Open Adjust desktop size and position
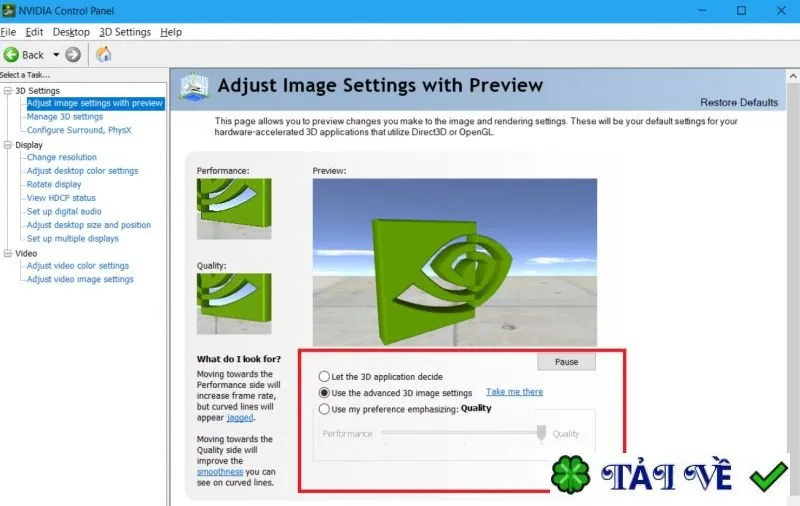The image size is (800, 506). click(89, 225)
